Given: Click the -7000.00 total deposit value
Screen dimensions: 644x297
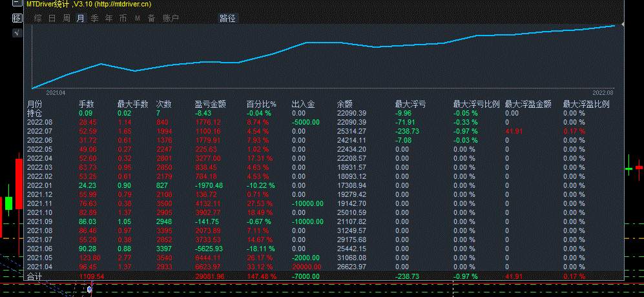Looking at the screenshot, I should (x=306, y=276).
